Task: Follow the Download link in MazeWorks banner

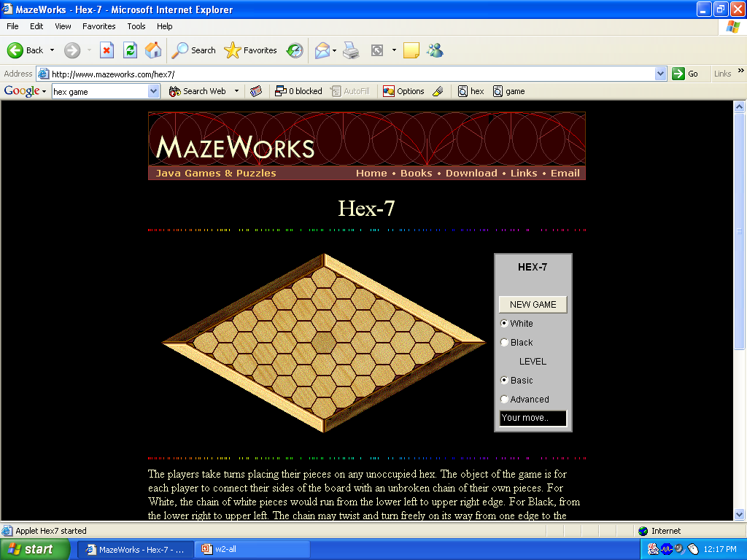Action: 471,174
